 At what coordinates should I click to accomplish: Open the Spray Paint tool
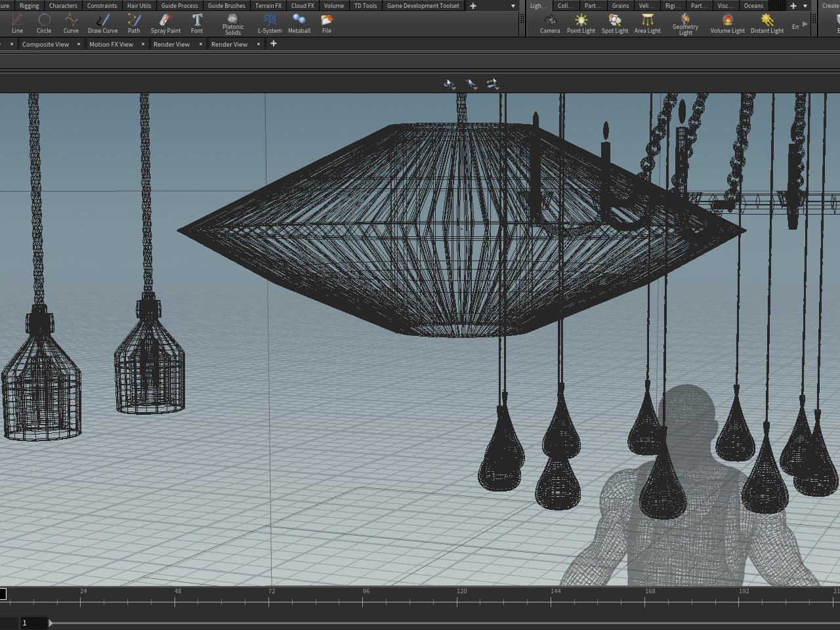tap(165, 24)
